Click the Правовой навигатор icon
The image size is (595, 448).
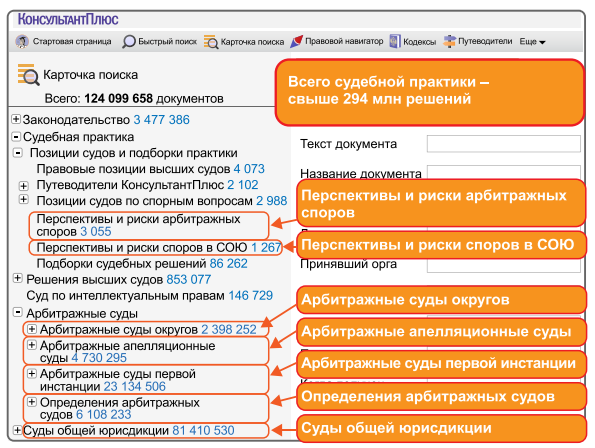tap(296, 41)
